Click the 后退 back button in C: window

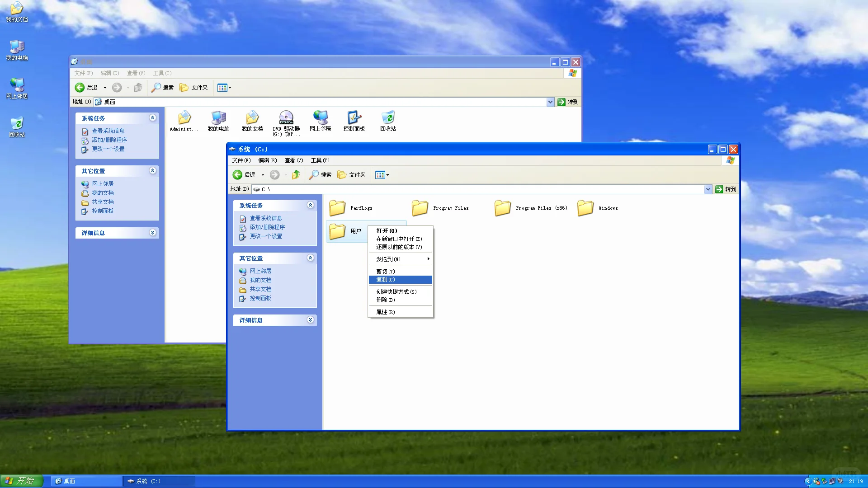(x=245, y=175)
